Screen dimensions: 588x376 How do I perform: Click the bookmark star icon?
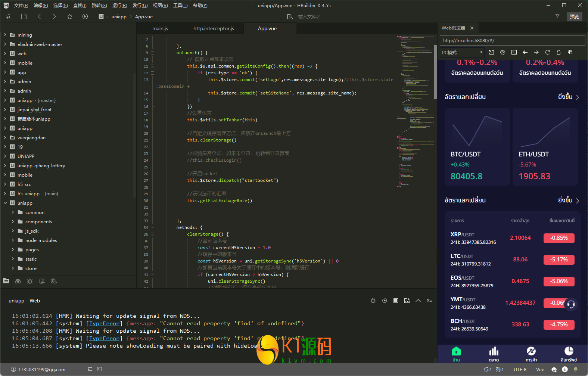coord(70,16)
